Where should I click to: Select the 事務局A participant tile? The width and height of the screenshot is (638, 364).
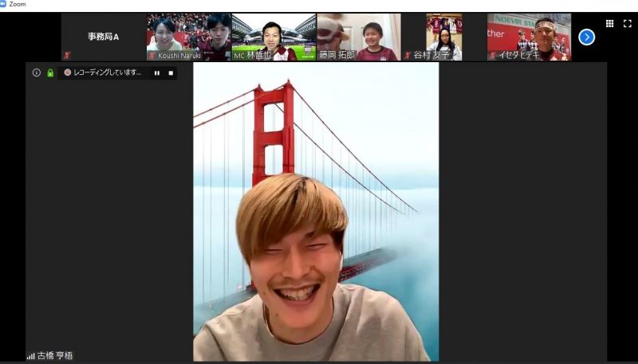click(103, 37)
